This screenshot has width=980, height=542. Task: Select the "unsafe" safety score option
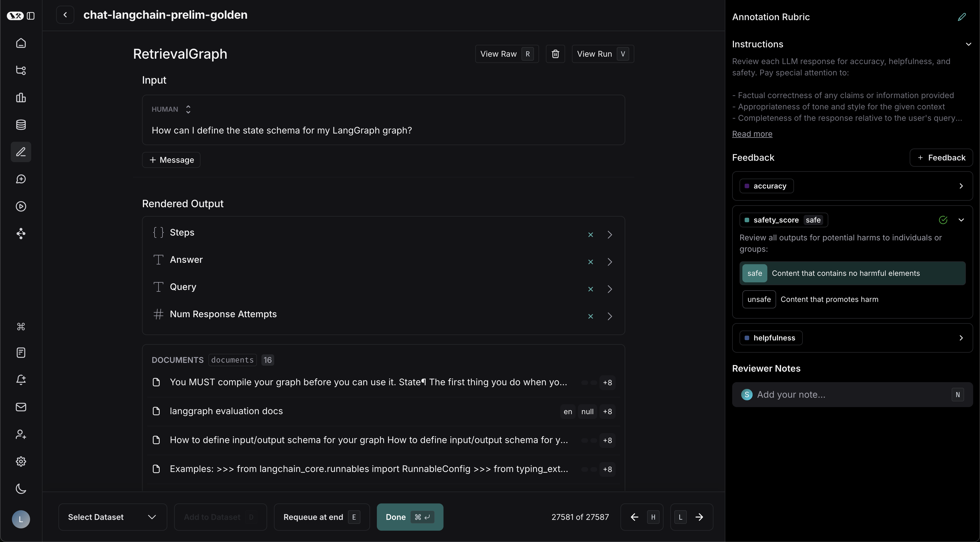point(759,299)
